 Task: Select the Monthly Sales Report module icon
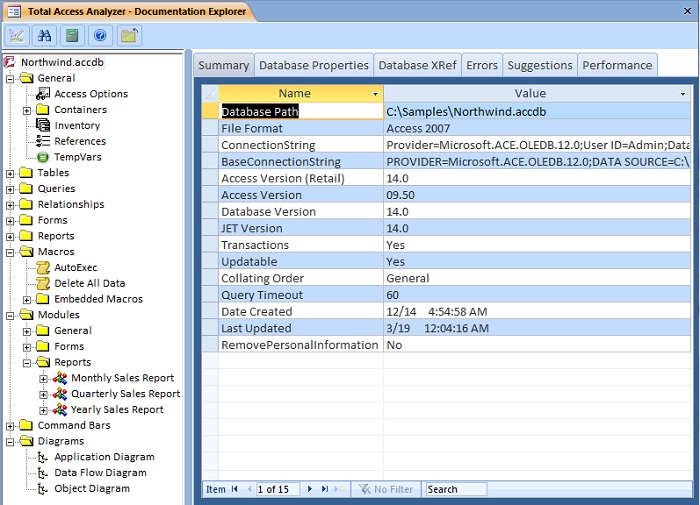(x=60, y=378)
